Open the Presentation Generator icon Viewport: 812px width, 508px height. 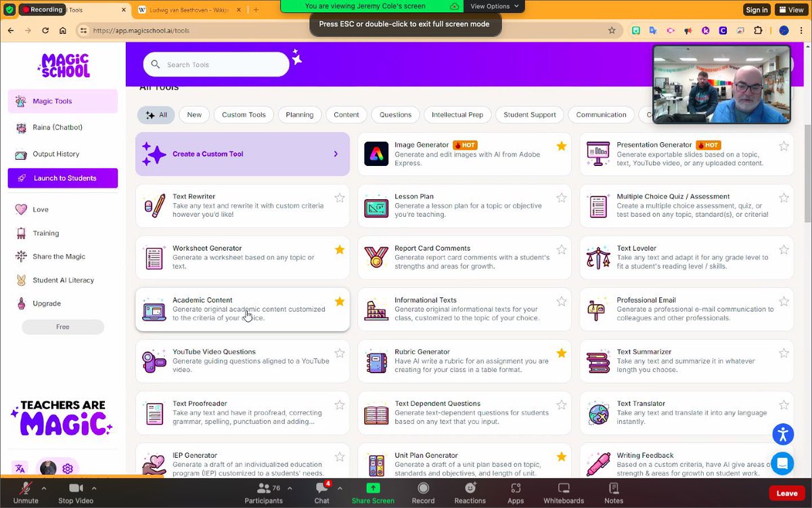[x=598, y=154]
